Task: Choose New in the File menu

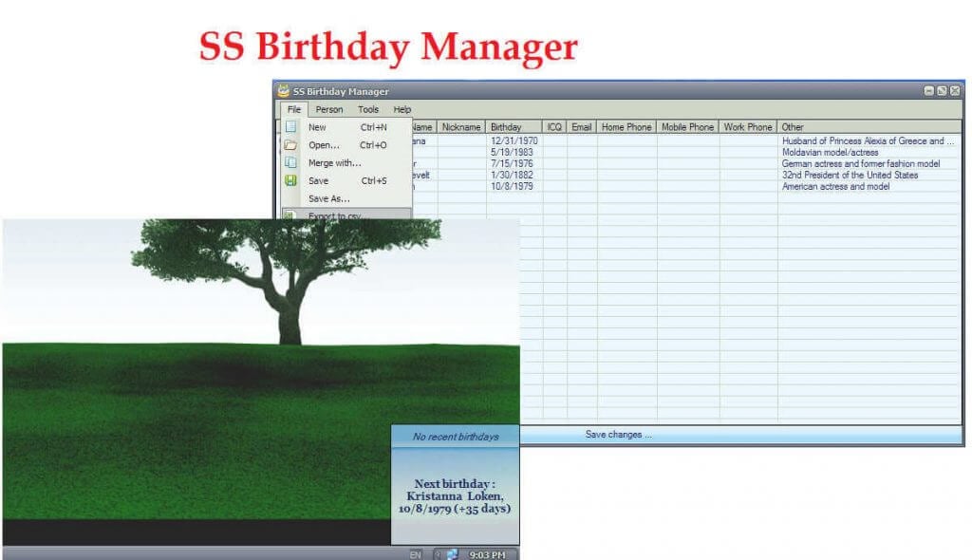Action: [x=347, y=127]
